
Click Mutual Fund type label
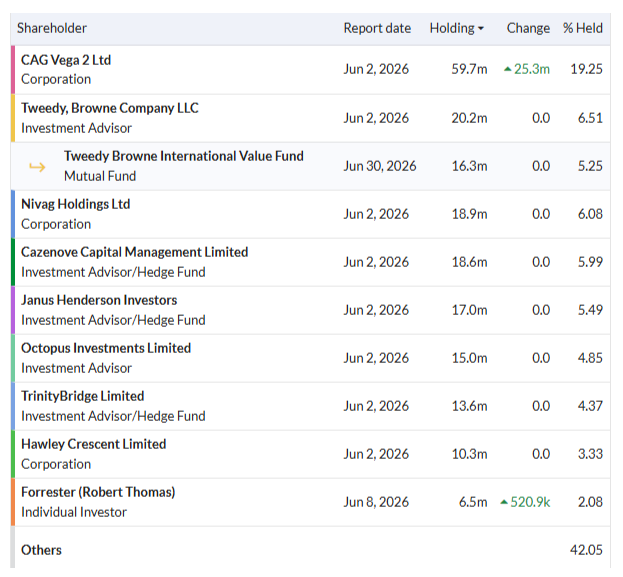coord(100,176)
